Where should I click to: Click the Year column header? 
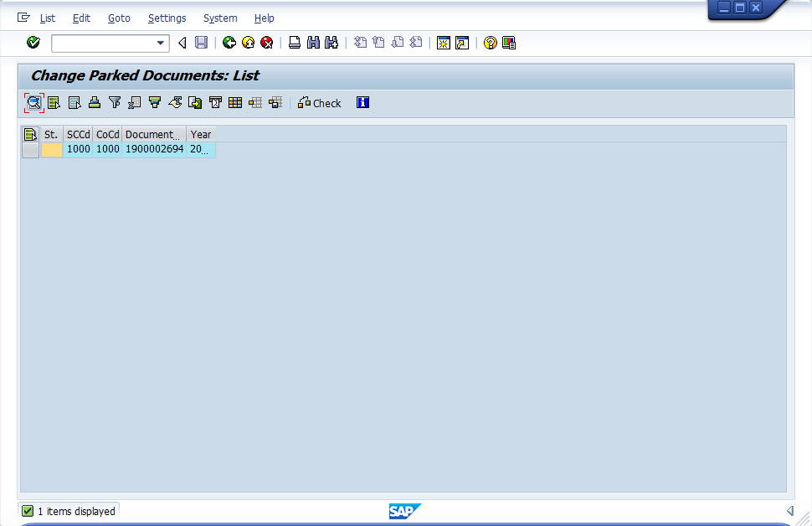[201, 135]
